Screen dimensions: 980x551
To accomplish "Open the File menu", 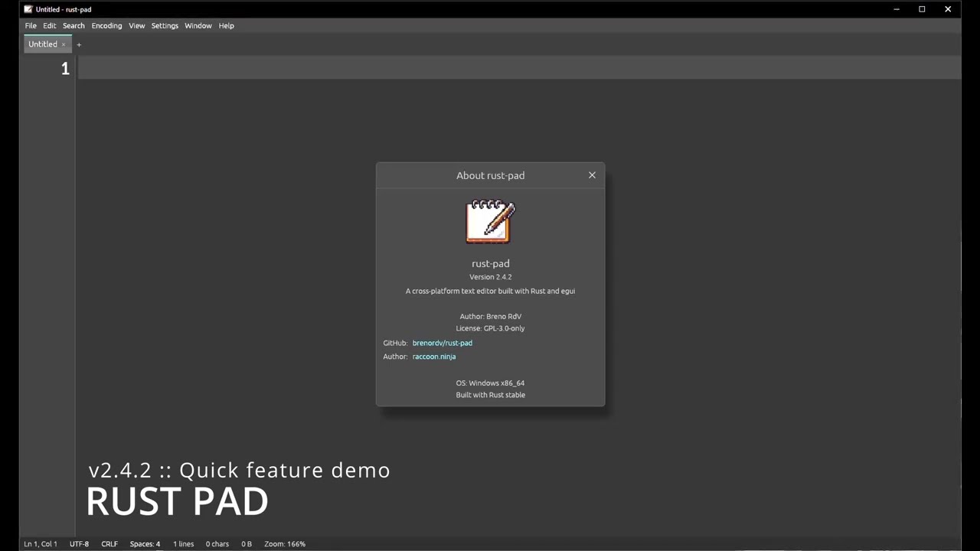I will coord(31,25).
